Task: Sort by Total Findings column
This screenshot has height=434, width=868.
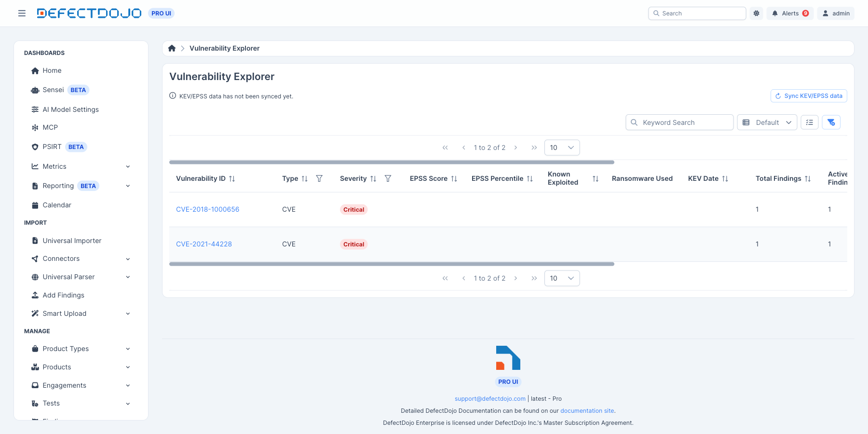Action: pos(808,178)
